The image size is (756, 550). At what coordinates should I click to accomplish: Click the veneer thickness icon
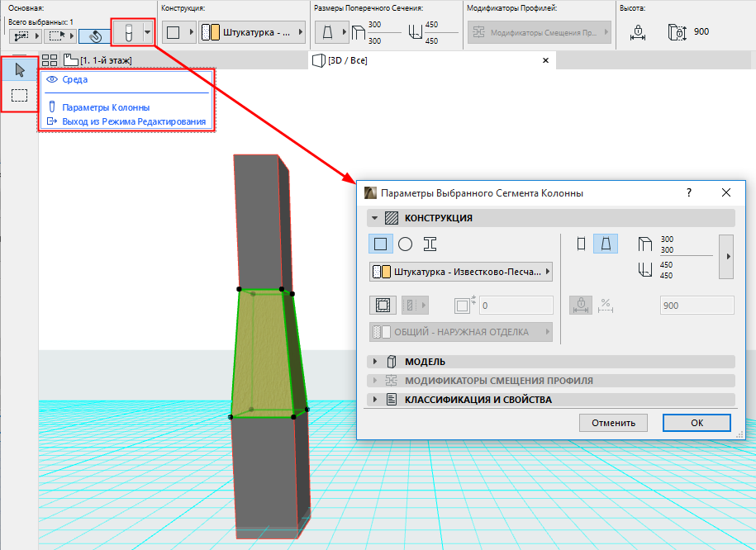coord(464,305)
